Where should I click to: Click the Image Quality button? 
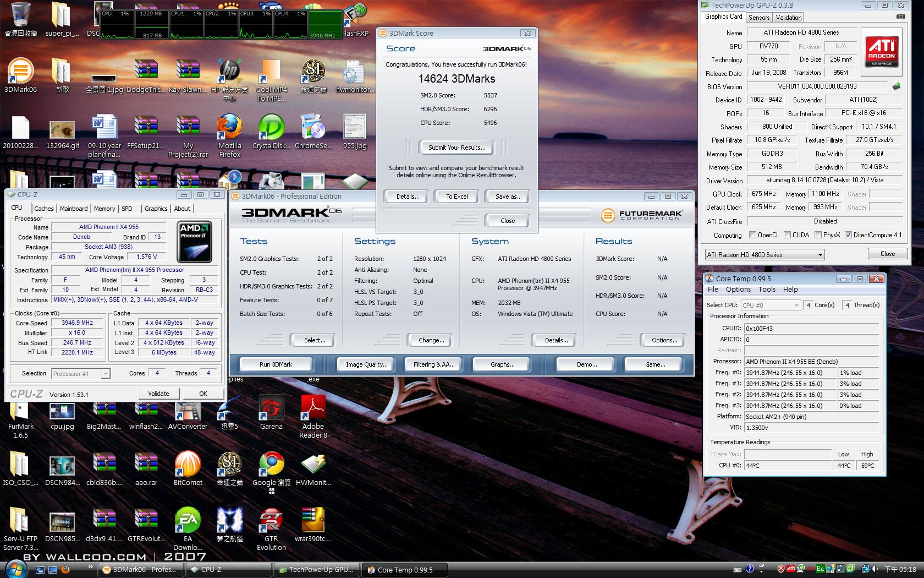[366, 364]
